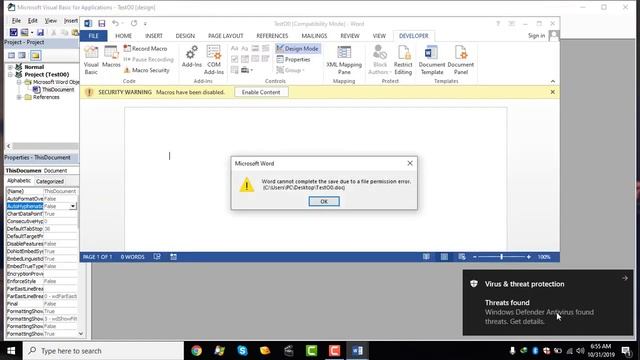Dismiss Virus & threat protection notification arrow

pyautogui.click(x=625, y=278)
